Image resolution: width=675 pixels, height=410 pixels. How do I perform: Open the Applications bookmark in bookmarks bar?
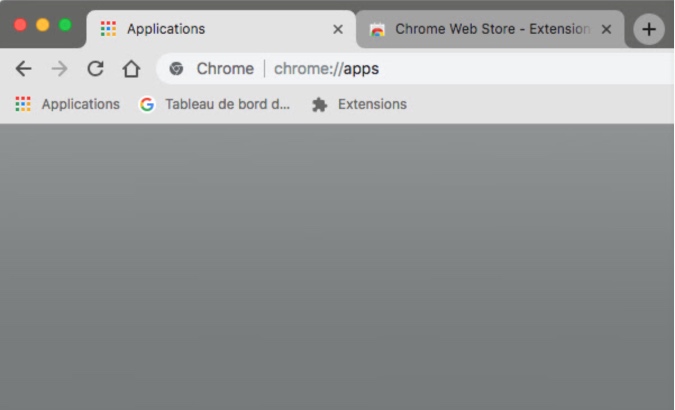(67, 104)
